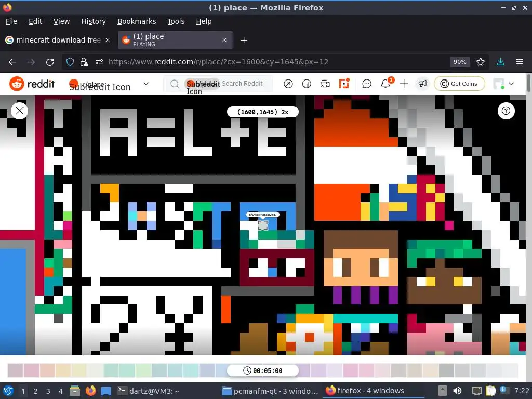Viewport: 532px width, 399px height.
Task: Open the Tools menu
Action: pyautogui.click(x=176, y=21)
